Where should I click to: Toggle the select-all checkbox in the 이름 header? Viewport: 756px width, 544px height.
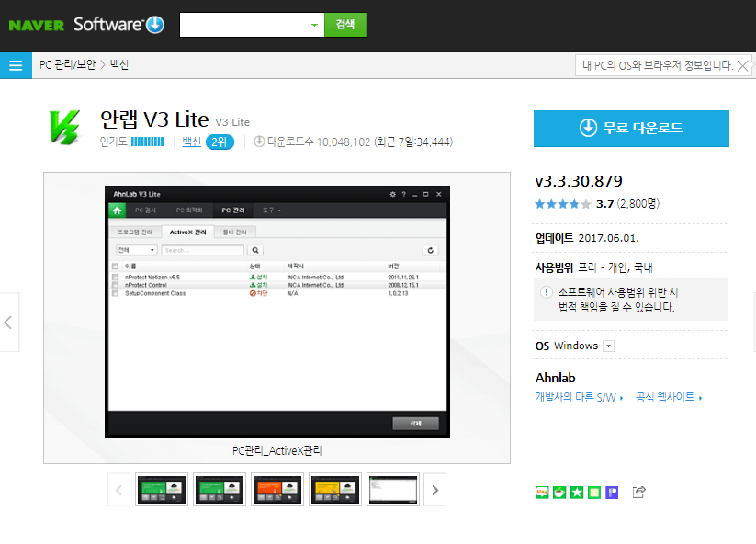[x=115, y=266]
